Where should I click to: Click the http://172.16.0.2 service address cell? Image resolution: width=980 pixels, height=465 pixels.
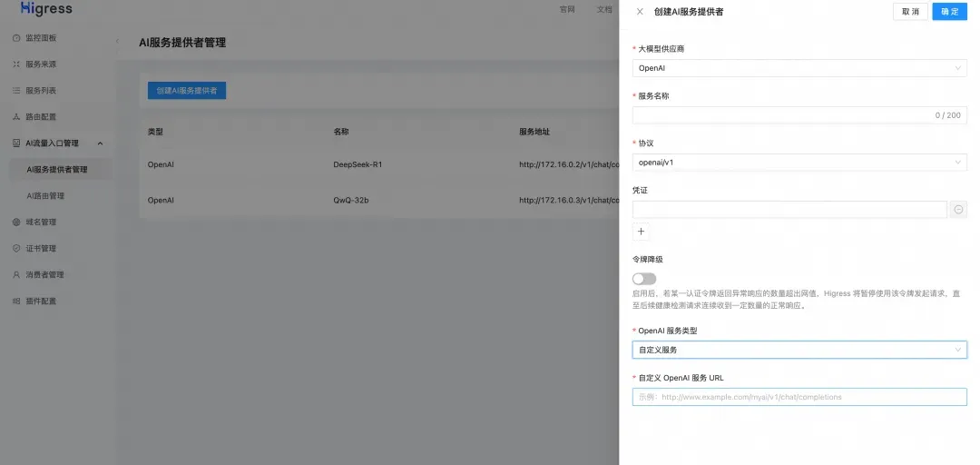[x=569, y=165]
